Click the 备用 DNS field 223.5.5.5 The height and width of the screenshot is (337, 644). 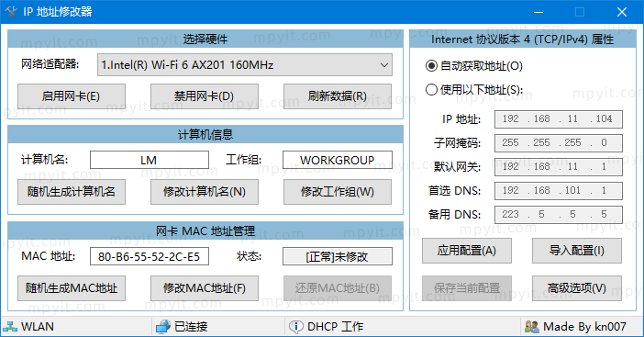559,215
